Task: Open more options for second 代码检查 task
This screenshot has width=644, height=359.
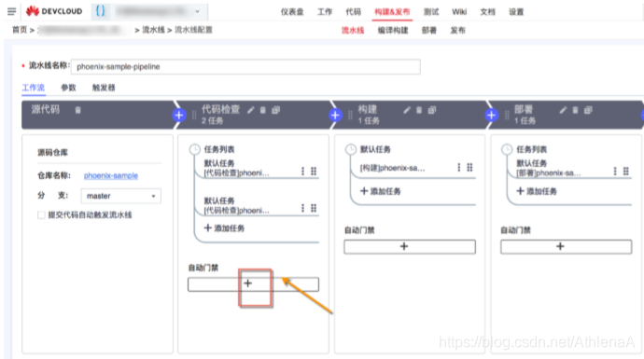Action: click(302, 208)
